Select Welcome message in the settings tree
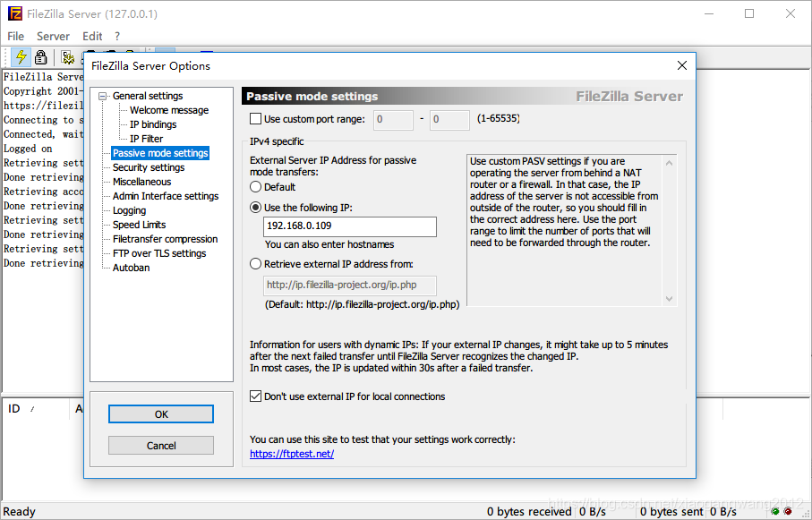The image size is (812, 520). 169,110
